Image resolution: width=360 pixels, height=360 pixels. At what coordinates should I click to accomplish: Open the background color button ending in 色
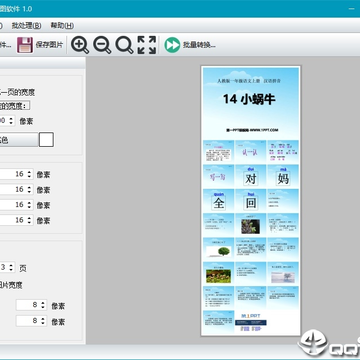point(18,140)
